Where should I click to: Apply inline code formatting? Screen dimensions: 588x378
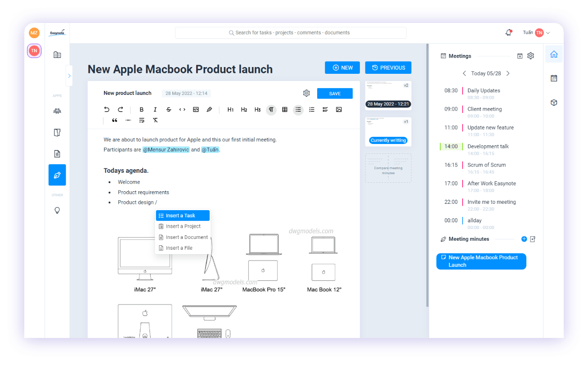pyautogui.click(x=182, y=109)
